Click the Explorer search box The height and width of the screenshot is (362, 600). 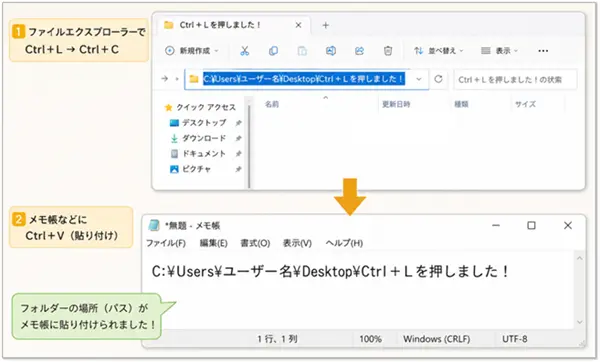(515, 80)
